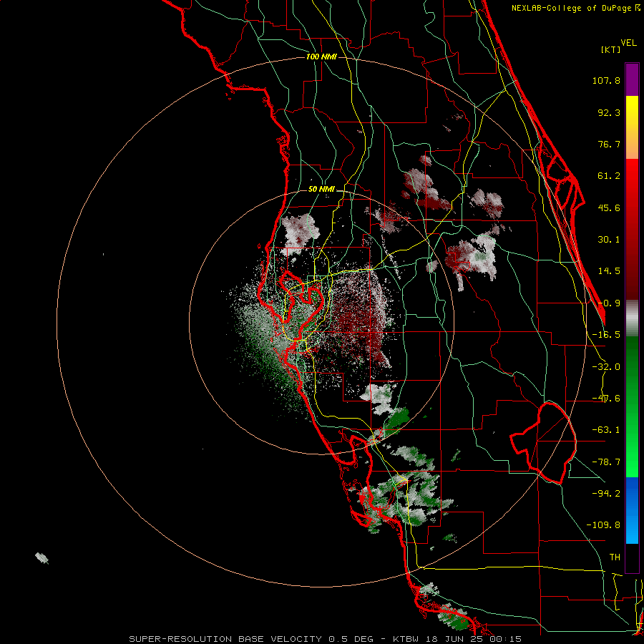Pick the yellow-orange segment of the color bar
Image resolution: width=644 pixels, height=644 pixels.
(632, 127)
